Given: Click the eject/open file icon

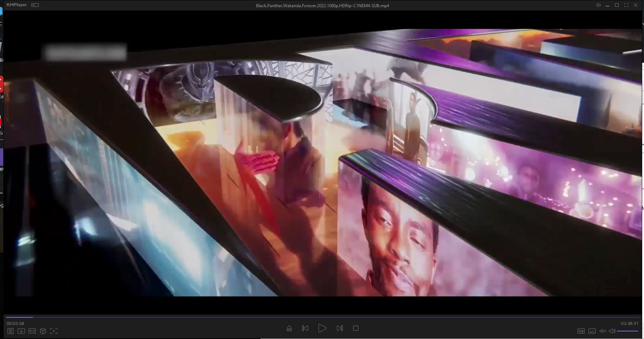Looking at the screenshot, I should 289,328.
